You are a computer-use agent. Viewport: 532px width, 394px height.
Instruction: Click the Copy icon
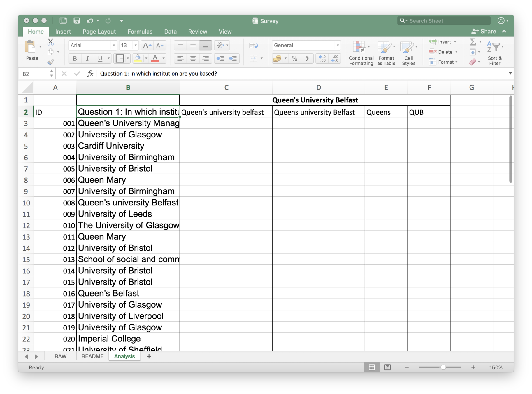click(x=51, y=52)
